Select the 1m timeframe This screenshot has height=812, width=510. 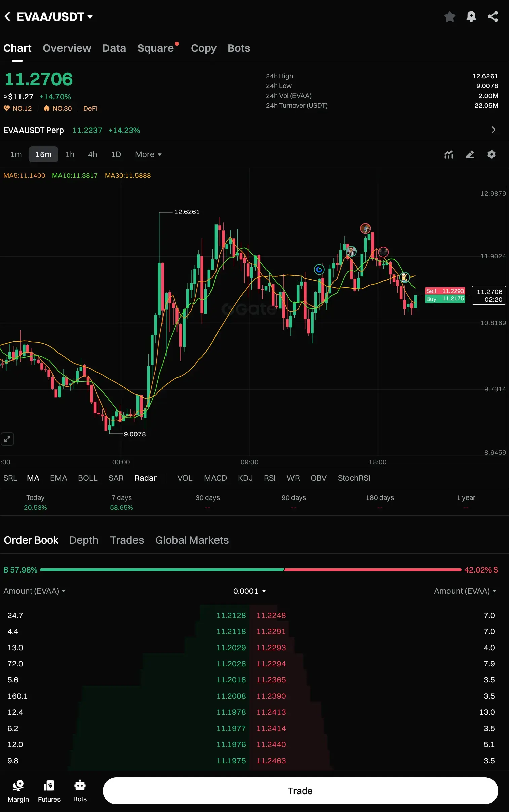(16, 154)
